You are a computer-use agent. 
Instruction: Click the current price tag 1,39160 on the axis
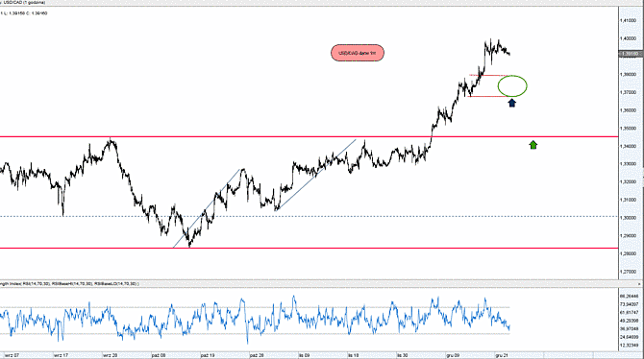pyautogui.click(x=630, y=54)
